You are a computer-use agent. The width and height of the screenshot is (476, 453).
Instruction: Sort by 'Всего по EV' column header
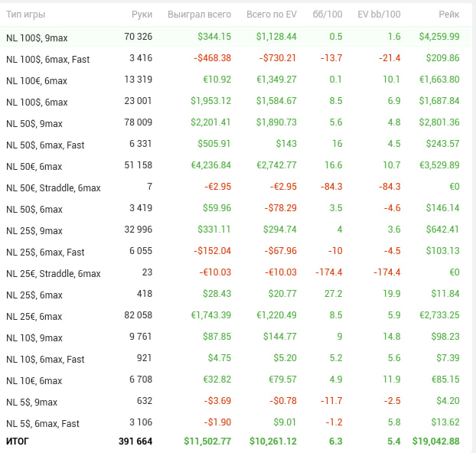click(x=272, y=15)
